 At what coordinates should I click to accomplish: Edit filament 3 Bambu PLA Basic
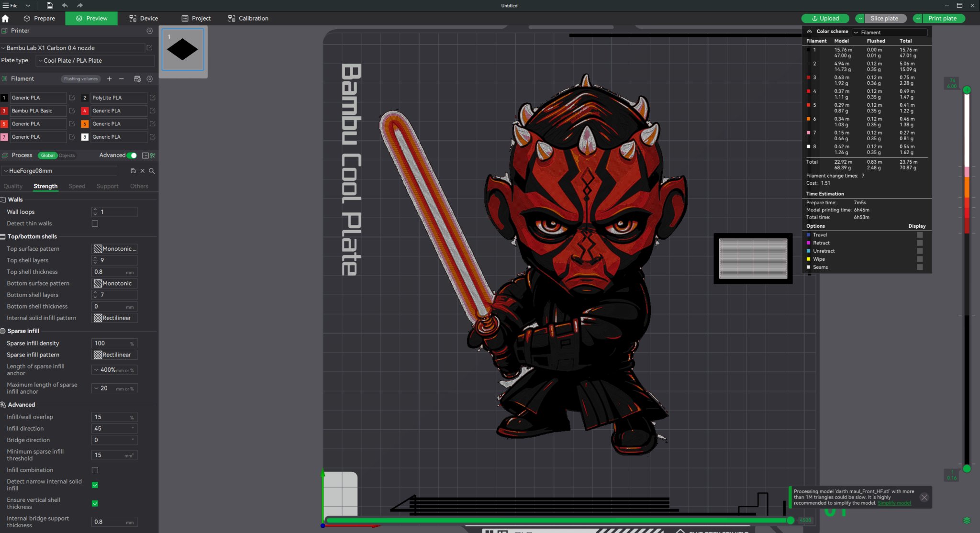click(72, 111)
